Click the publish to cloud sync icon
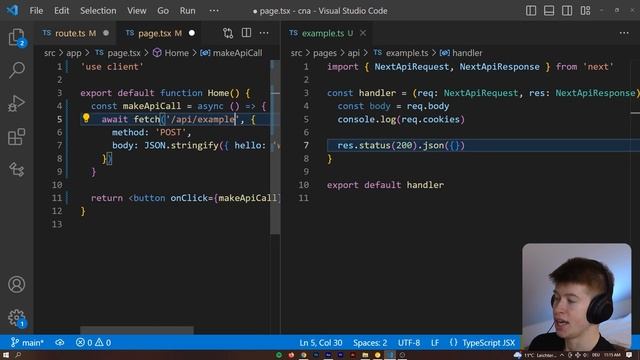 pyautogui.click(x=60, y=342)
